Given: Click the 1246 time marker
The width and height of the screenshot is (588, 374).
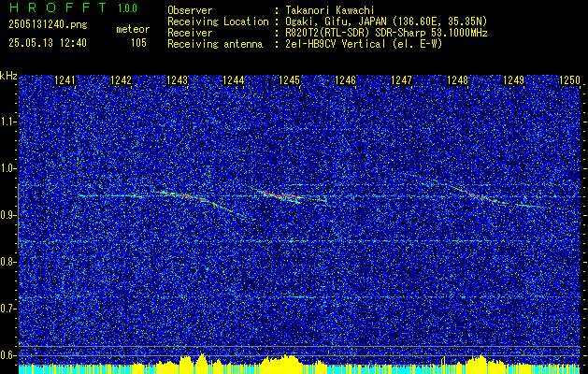Looking at the screenshot, I should point(345,80).
